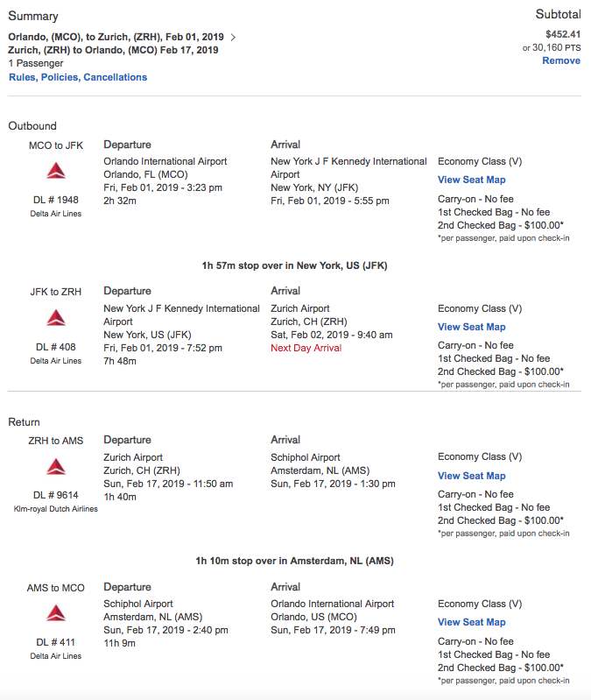View Seat Map for ZRH to AMS
This screenshot has width=591, height=700.
[471, 476]
